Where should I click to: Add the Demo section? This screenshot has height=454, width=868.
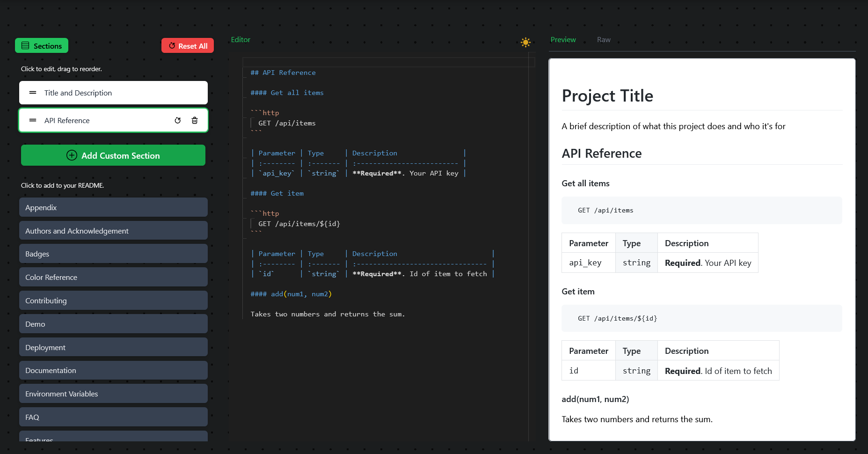(x=113, y=323)
